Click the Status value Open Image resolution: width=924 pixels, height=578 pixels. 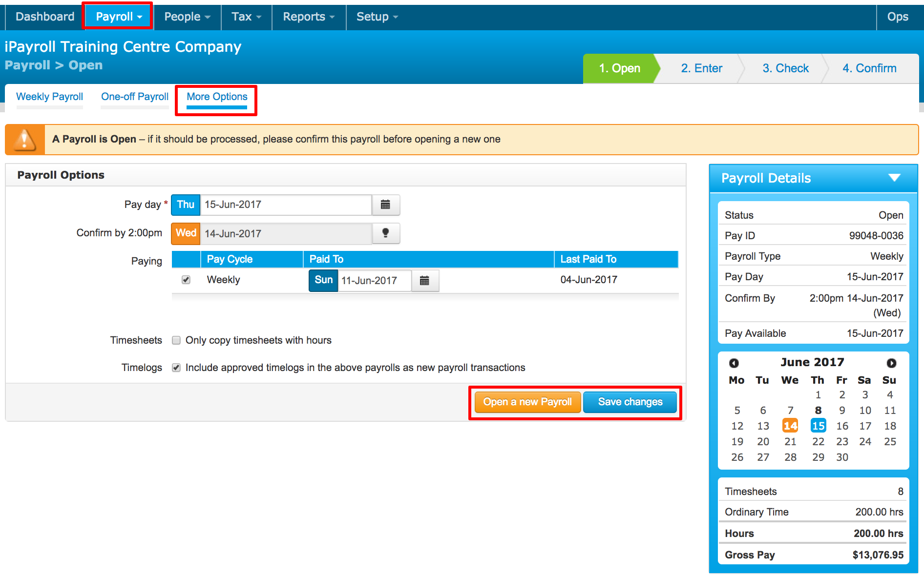coord(891,215)
